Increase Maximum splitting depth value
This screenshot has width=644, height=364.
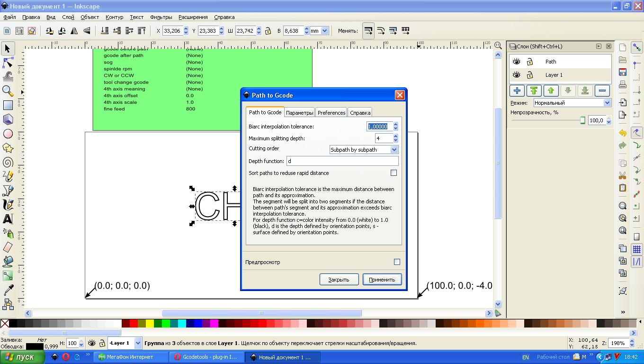coord(395,136)
